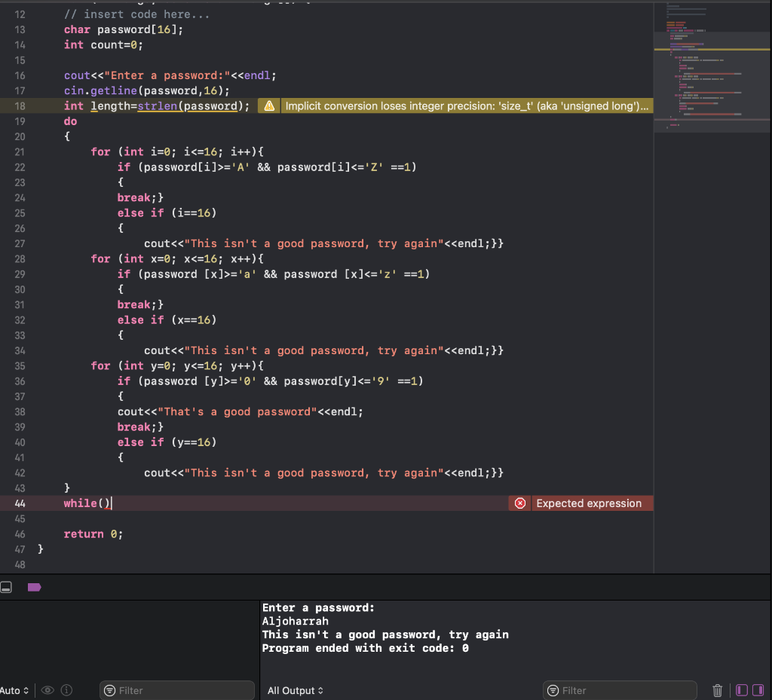
Task: Click the trash icon to clear console output
Action: pyautogui.click(x=716, y=690)
